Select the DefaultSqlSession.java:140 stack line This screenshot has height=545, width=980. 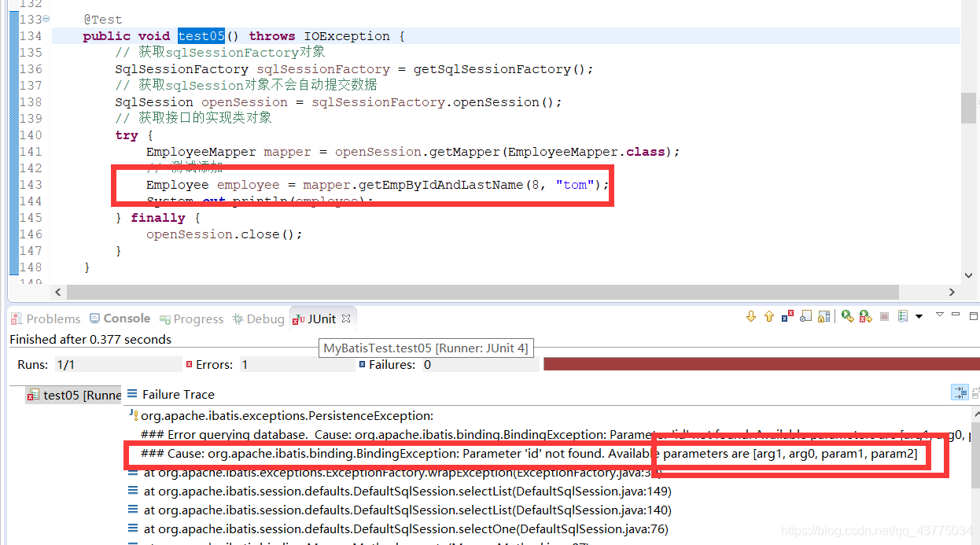[400, 510]
